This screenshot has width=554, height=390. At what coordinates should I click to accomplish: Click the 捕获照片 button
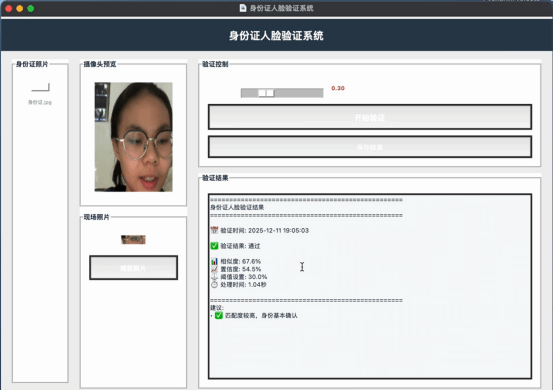pos(133,268)
